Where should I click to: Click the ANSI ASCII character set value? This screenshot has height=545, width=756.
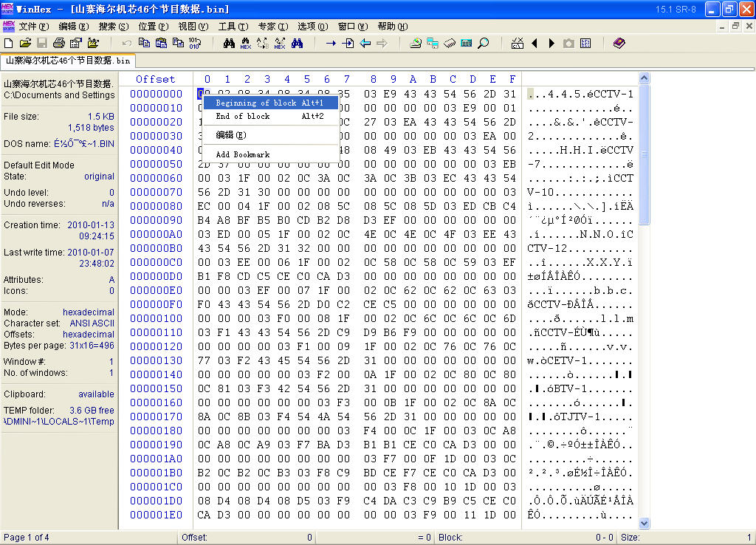(92, 323)
